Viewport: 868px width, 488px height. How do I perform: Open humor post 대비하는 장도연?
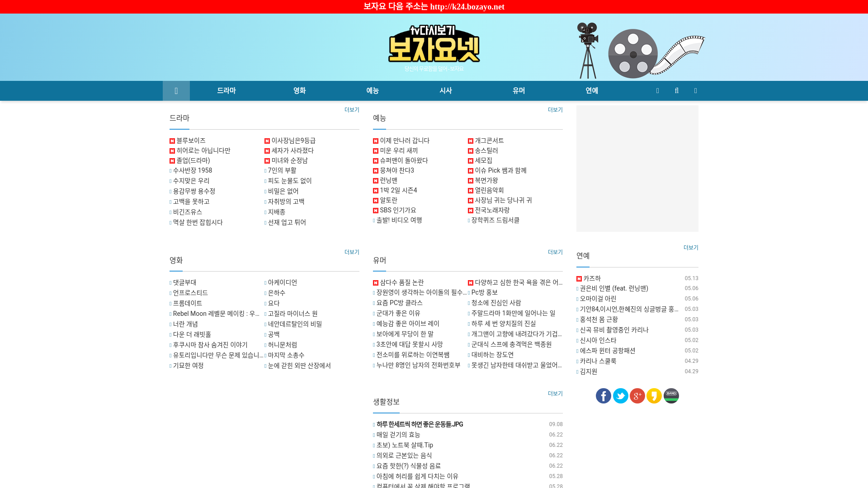pos(493,355)
